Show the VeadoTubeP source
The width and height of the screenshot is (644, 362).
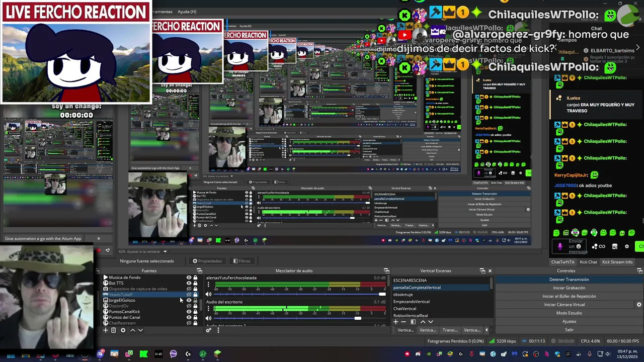pyautogui.click(x=189, y=295)
